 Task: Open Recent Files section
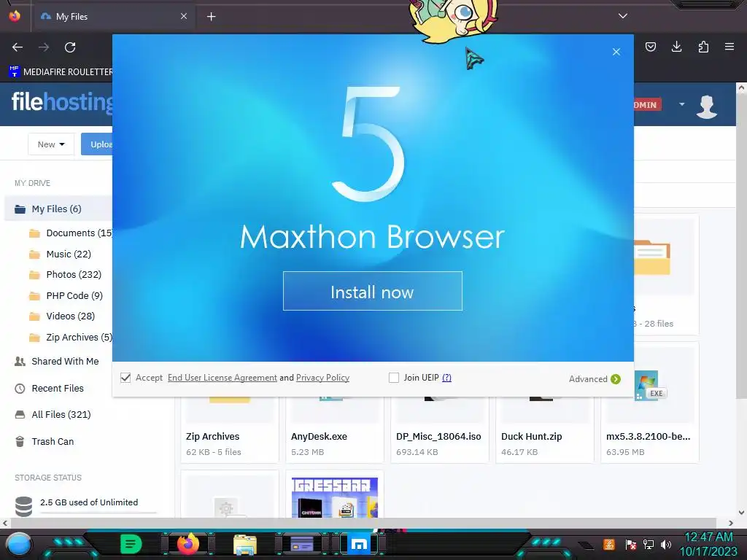coord(49,389)
